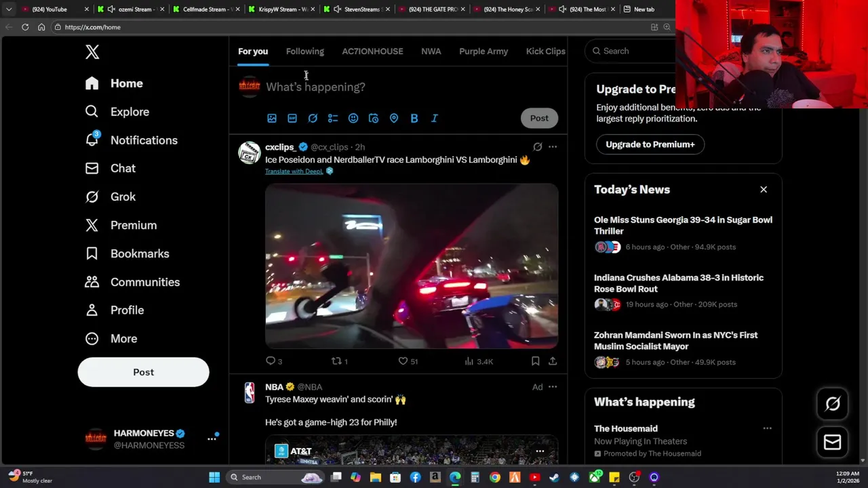Click the Grok enhance icon in composer

tap(313, 118)
